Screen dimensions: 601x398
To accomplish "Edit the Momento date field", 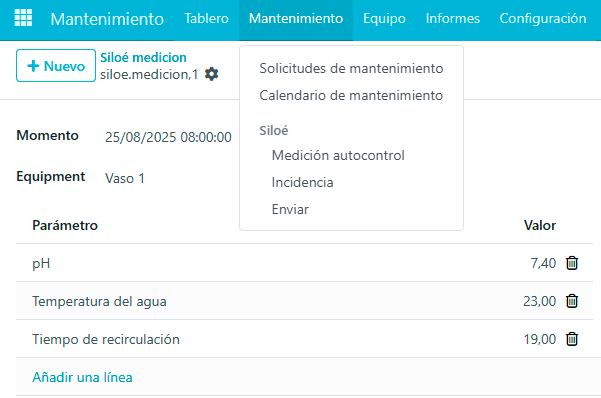I will tap(168, 137).
